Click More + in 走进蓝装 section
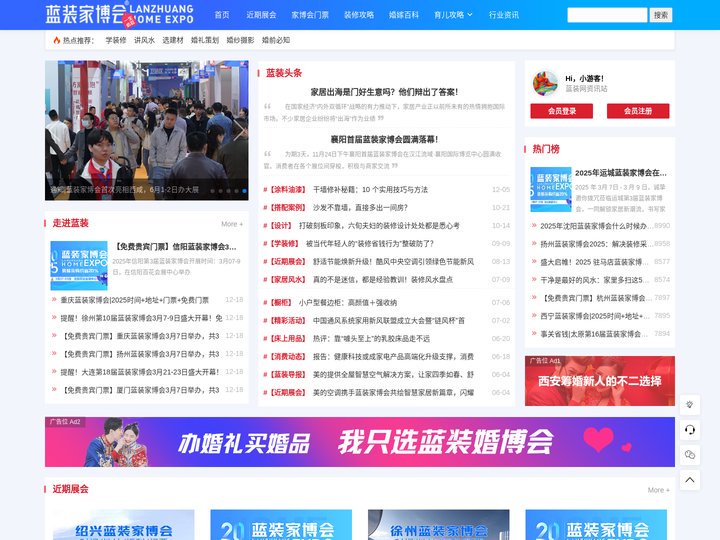Screen dimensions: 720x540 pos(232,224)
